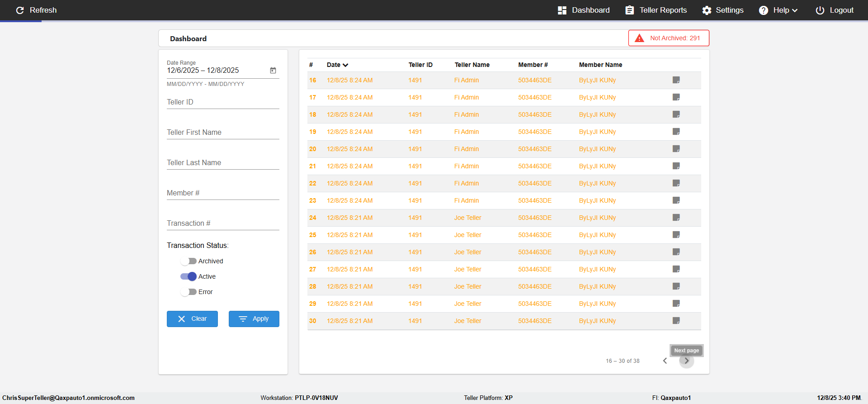Click the Settings gear icon
Viewport: 868px width, 404px height.
click(x=707, y=10)
